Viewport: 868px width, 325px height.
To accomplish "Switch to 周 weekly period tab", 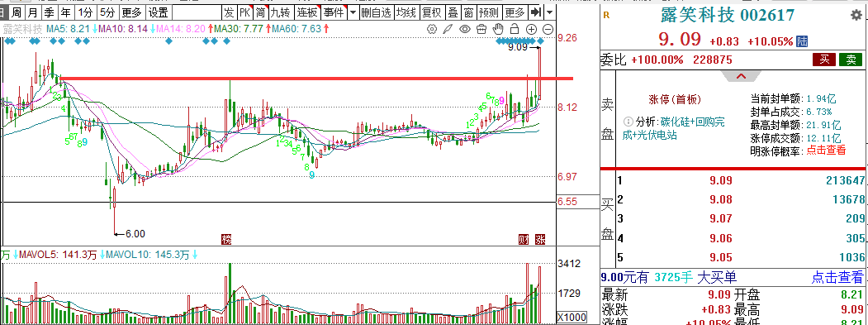I will 17,12.
